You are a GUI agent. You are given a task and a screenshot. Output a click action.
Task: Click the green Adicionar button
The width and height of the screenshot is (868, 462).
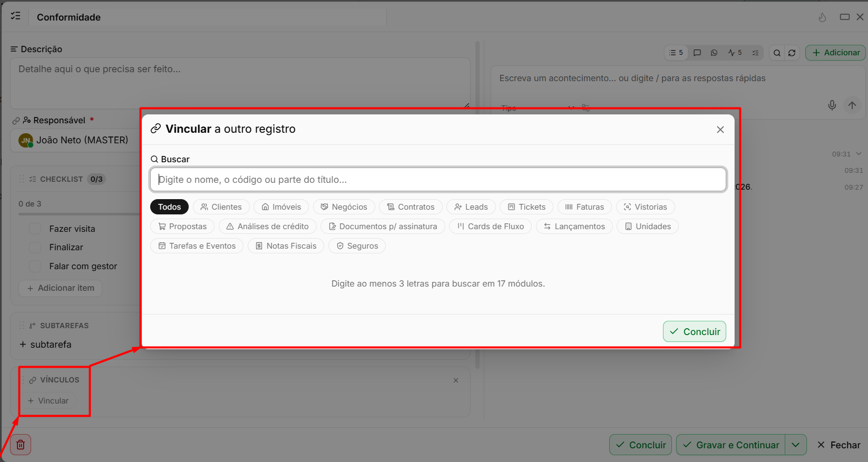pos(836,53)
